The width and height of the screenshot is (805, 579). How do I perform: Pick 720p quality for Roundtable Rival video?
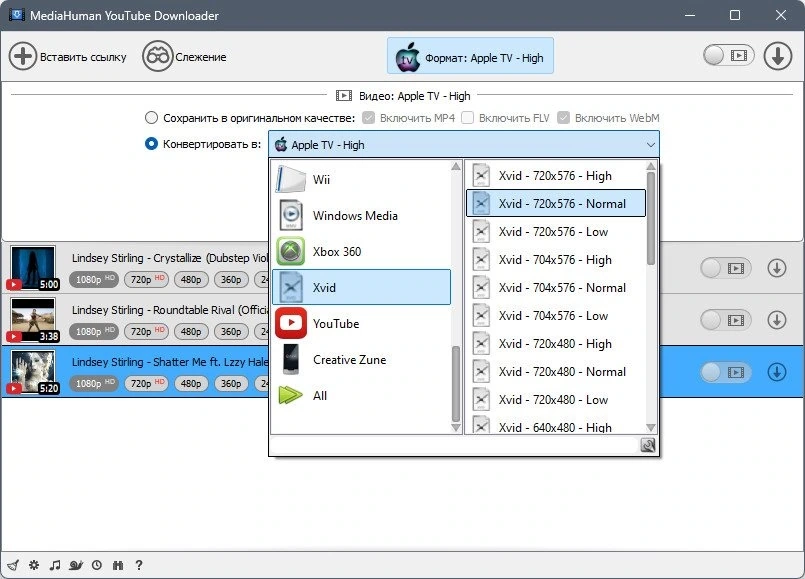pos(146,331)
